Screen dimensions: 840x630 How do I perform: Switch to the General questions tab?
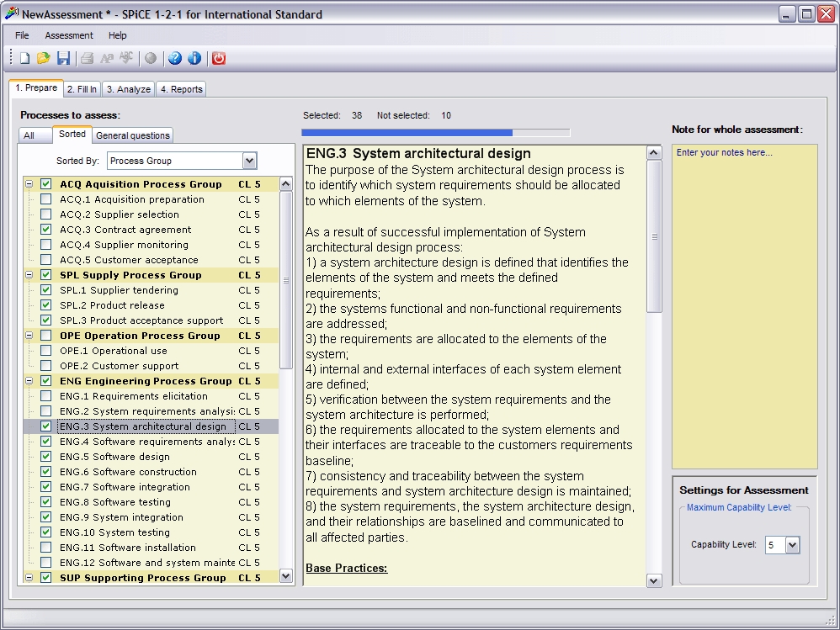coord(133,135)
